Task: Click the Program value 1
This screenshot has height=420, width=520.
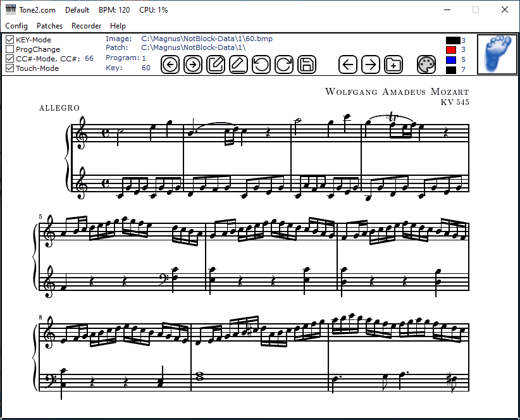Action: (144, 58)
